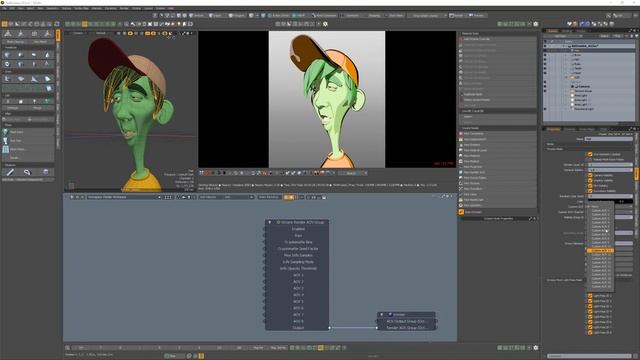Open the Help menu
The height and width of the screenshot is (360, 640).
pos(171,8)
